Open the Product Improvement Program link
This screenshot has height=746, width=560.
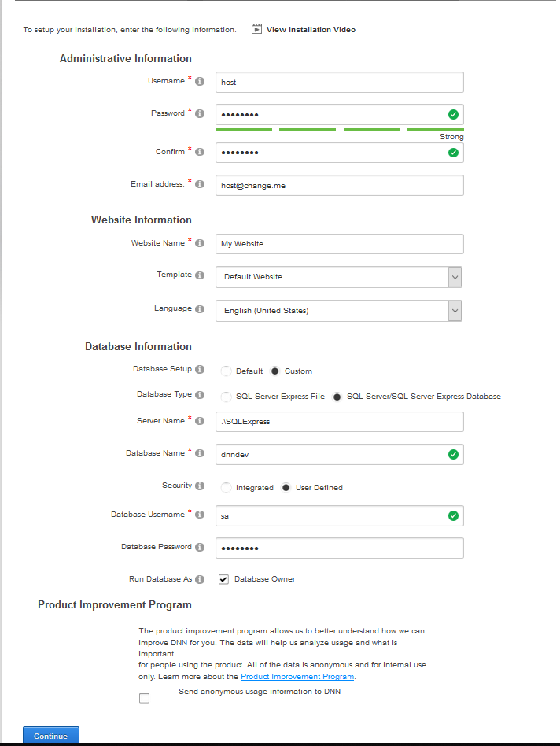click(x=297, y=676)
